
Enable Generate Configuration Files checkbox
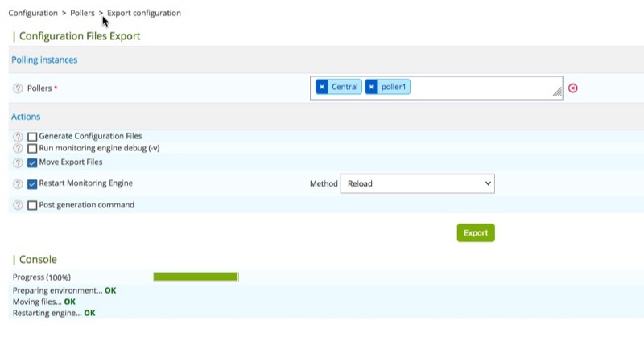click(x=33, y=137)
